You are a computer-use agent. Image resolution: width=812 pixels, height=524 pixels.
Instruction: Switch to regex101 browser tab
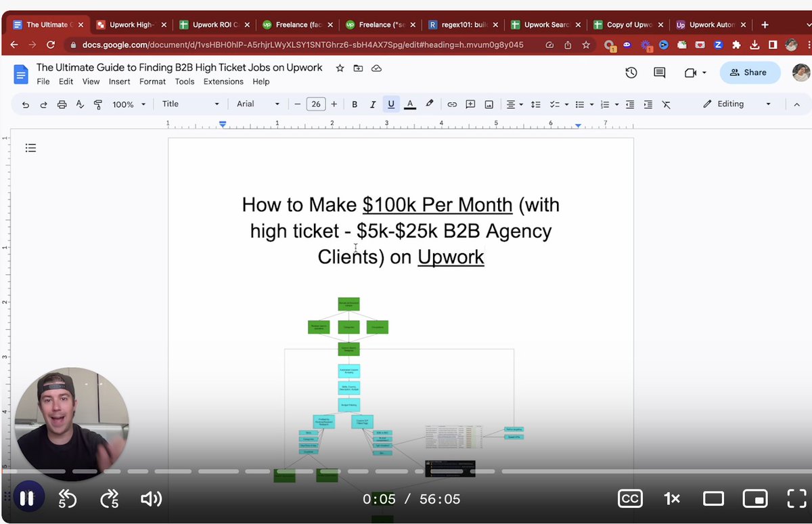463,24
